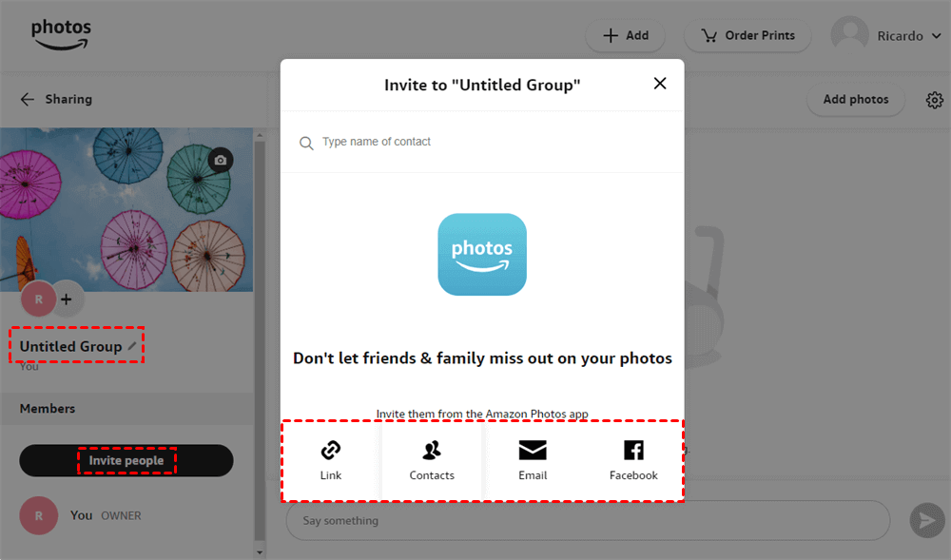Click the search magnifier icon in dialog

pyautogui.click(x=306, y=143)
